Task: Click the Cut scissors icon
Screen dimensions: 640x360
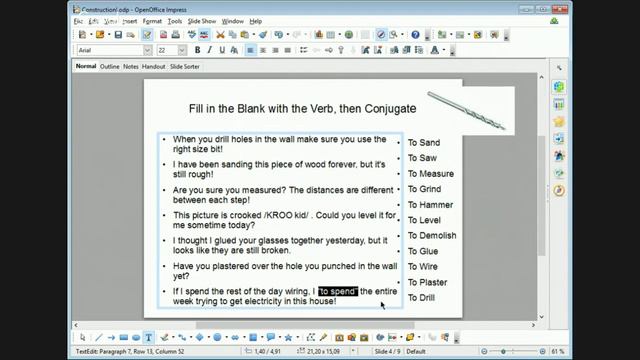Action: [x=220, y=35]
